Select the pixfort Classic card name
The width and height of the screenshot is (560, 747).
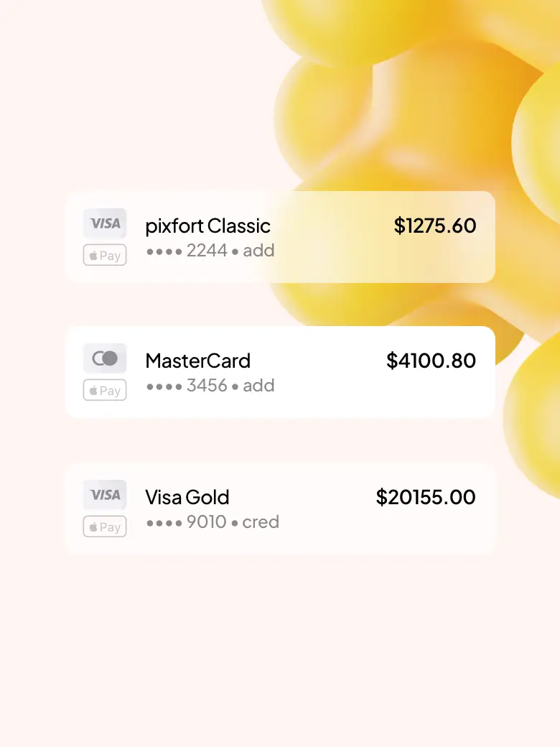[207, 226]
